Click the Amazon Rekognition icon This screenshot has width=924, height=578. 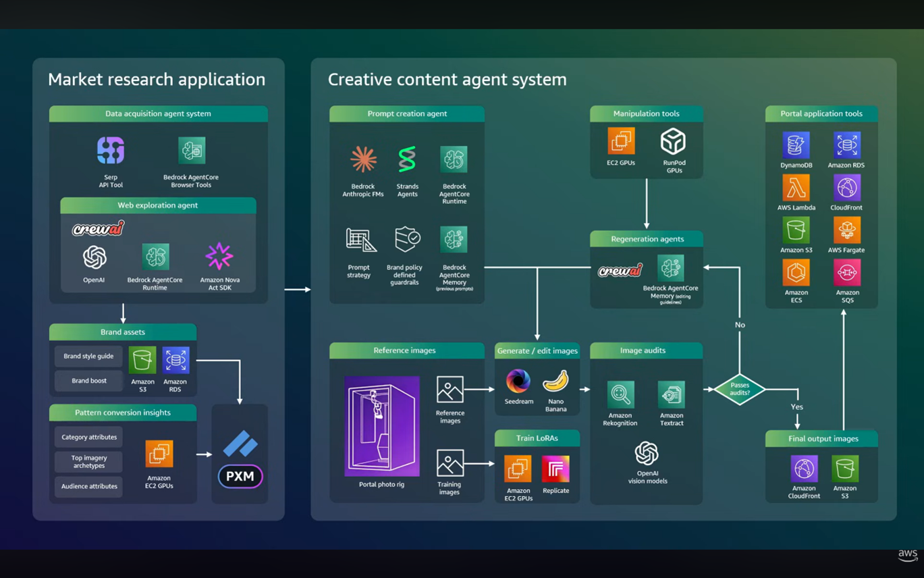[620, 394]
